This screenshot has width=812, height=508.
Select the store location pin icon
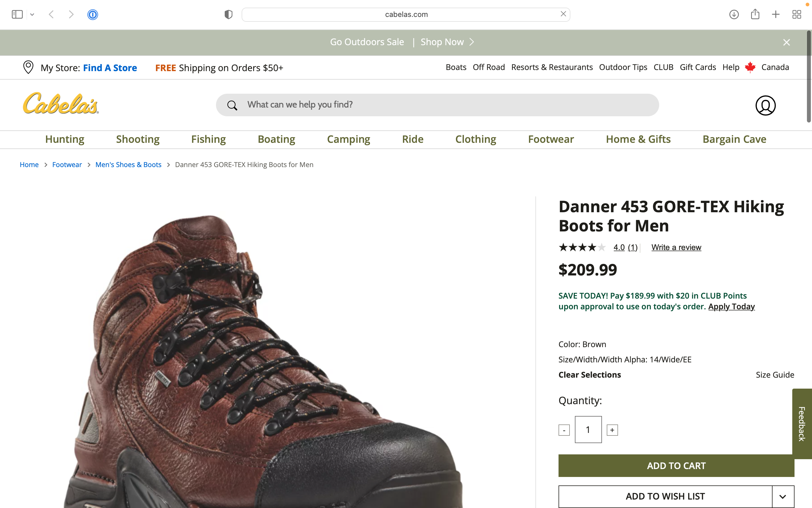28,67
